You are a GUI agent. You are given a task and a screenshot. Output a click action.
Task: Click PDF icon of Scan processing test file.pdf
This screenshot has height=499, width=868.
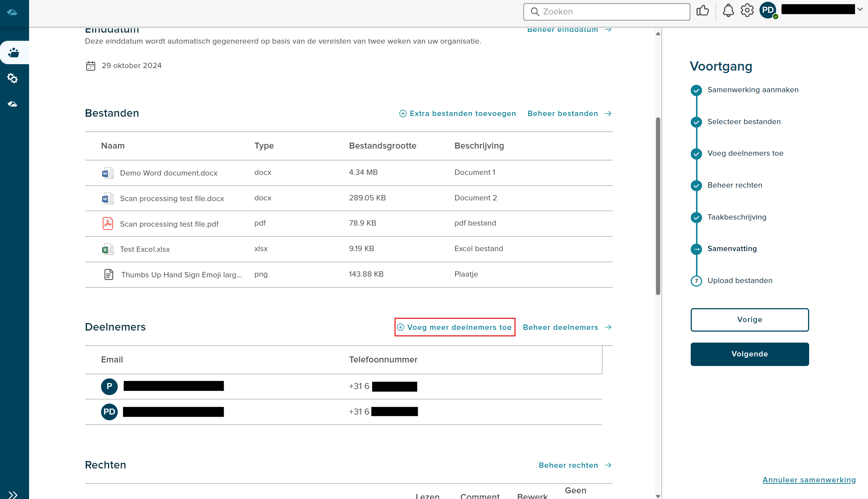107,224
